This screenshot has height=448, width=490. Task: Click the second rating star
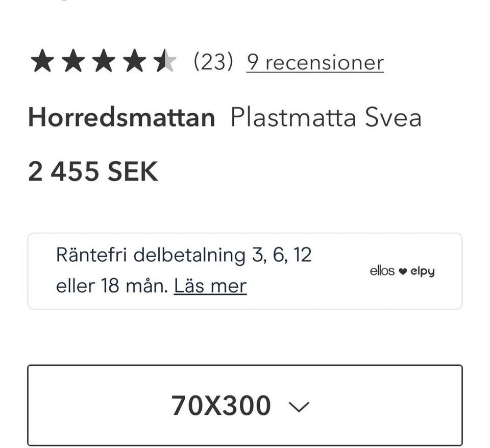point(73,62)
